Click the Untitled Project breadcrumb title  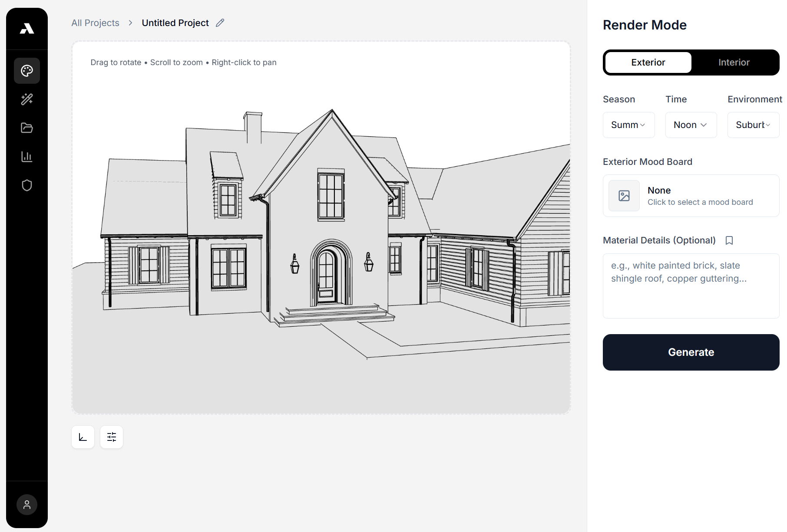(x=175, y=23)
